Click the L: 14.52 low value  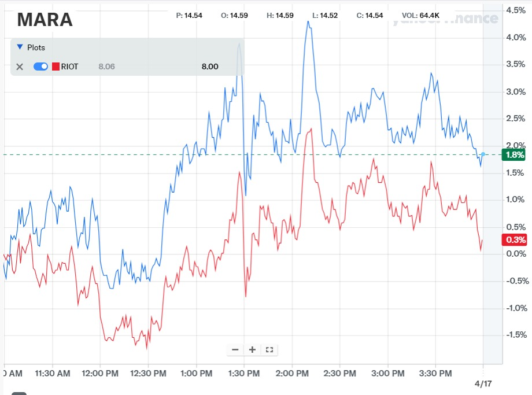tap(325, 15)
